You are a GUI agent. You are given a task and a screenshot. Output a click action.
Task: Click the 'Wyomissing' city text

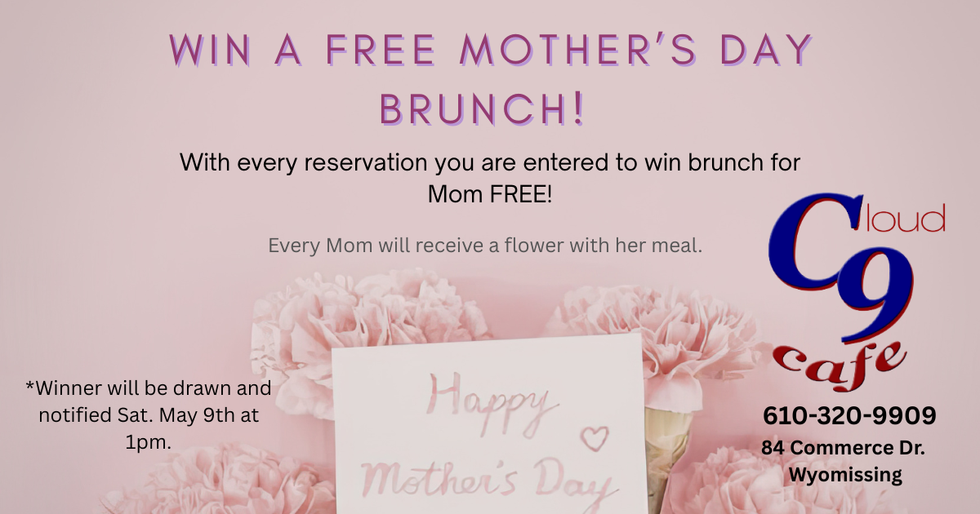click(845, 475)
